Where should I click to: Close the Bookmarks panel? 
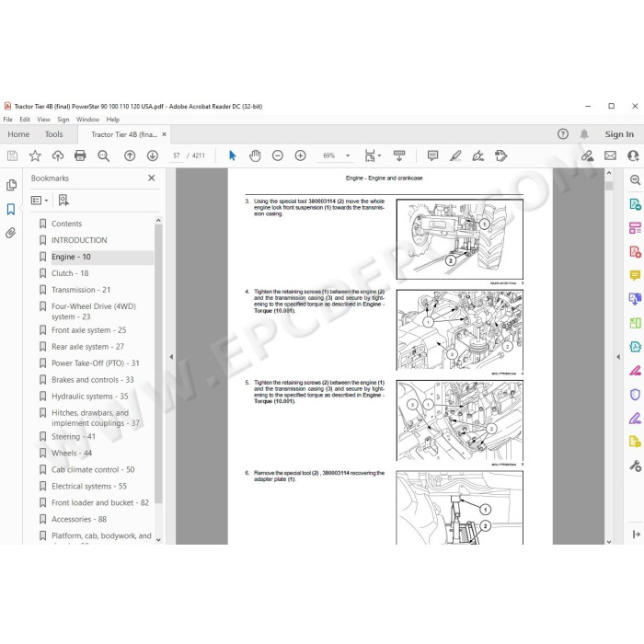pos(152,178)
